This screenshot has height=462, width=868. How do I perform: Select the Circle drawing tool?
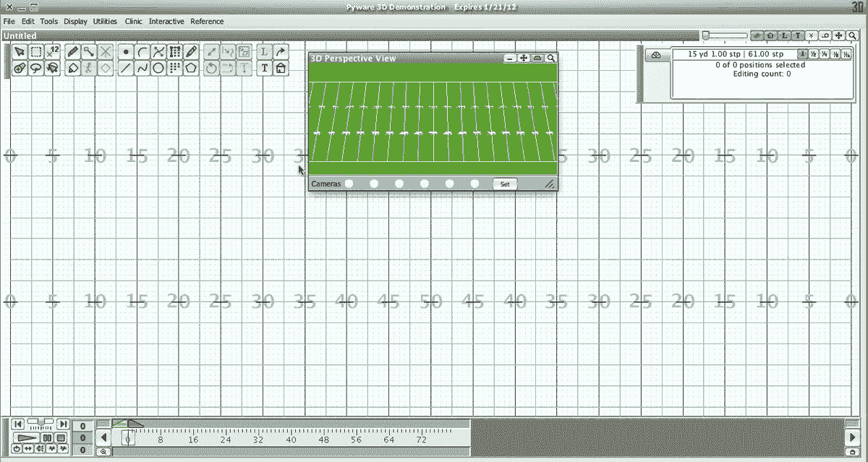158,68
